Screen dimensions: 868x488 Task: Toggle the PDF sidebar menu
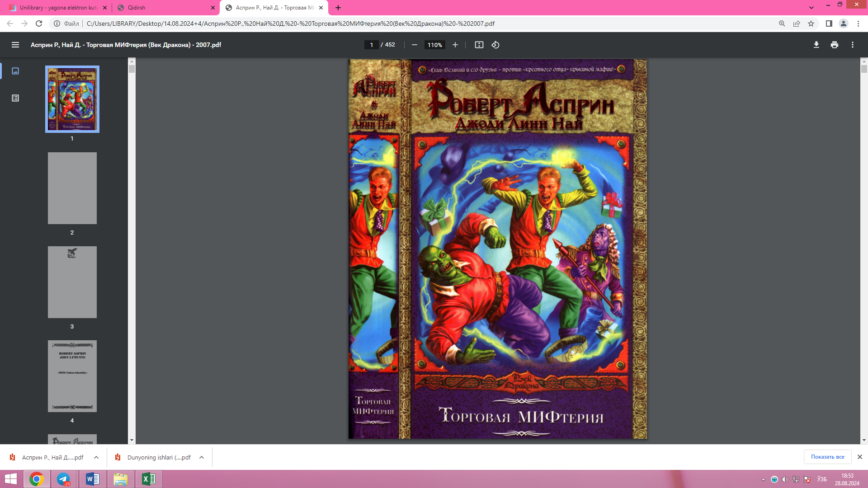click(x=15, y=45)
